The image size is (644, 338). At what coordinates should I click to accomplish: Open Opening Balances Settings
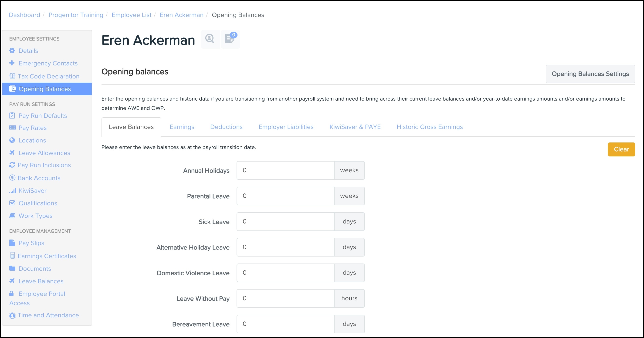click(590, 74)
